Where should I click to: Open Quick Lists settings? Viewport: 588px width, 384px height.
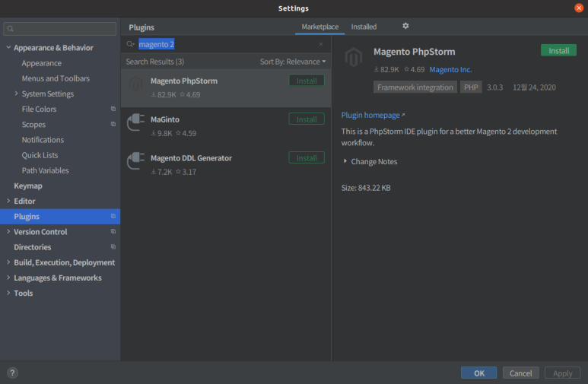40,155
